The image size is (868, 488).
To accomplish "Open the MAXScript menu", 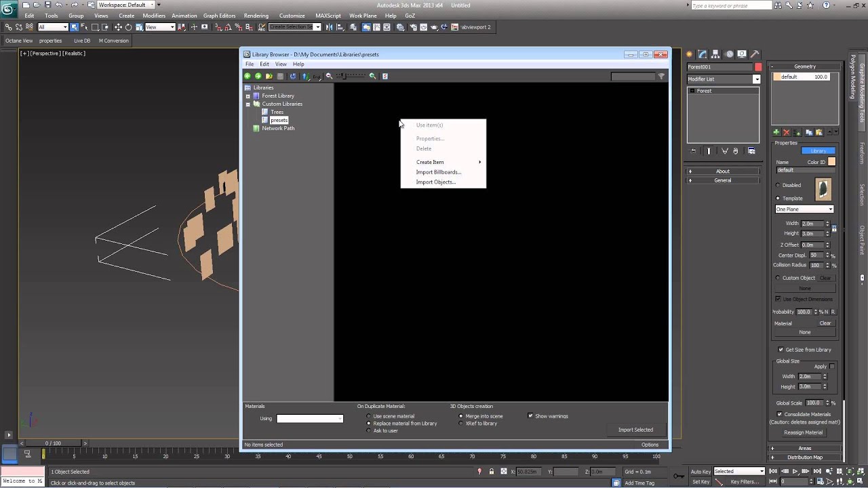I will pos(328,16).
